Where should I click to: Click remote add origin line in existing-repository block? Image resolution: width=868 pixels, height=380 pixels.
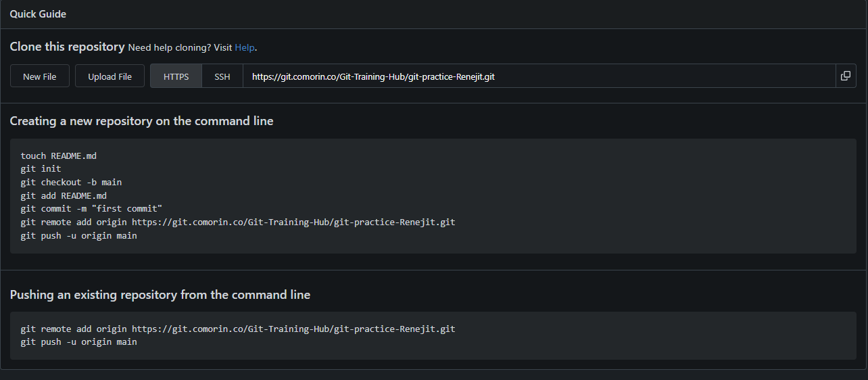click(237, 329)
